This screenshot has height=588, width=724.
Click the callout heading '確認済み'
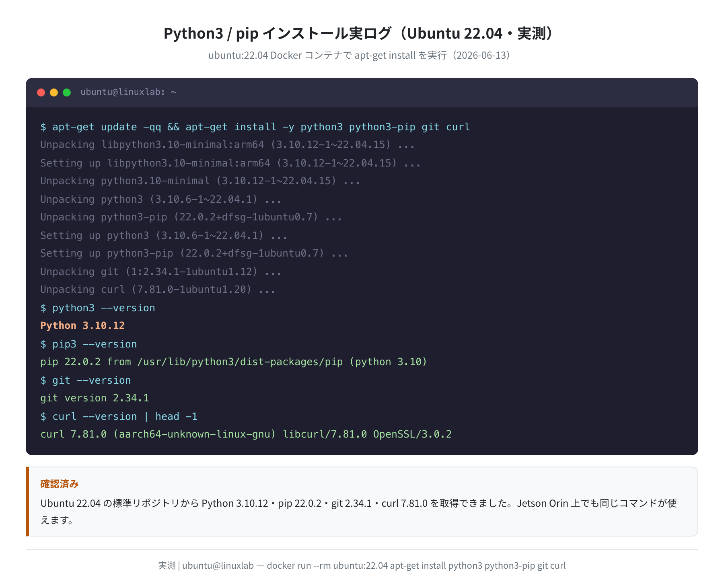(60, 484)
